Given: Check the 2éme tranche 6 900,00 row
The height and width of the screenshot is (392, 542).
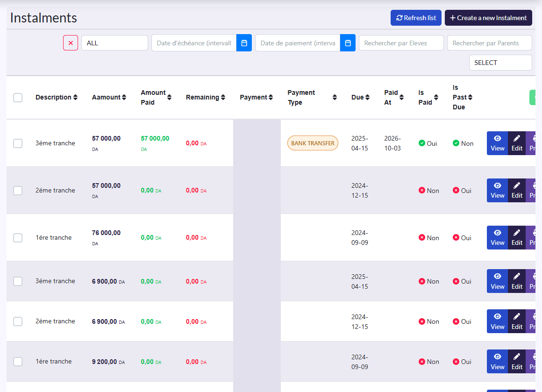Looking at the screenshot, I should click(18, 321).
